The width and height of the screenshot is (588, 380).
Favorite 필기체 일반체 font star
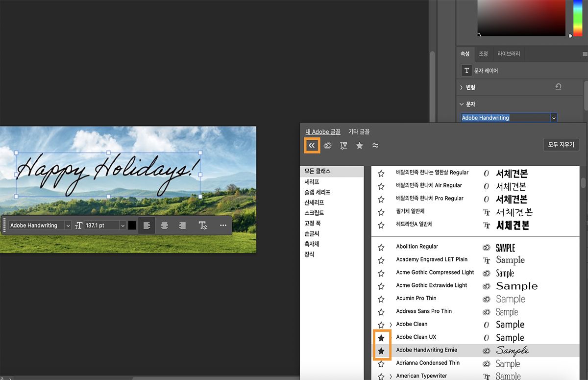(381, 212)
